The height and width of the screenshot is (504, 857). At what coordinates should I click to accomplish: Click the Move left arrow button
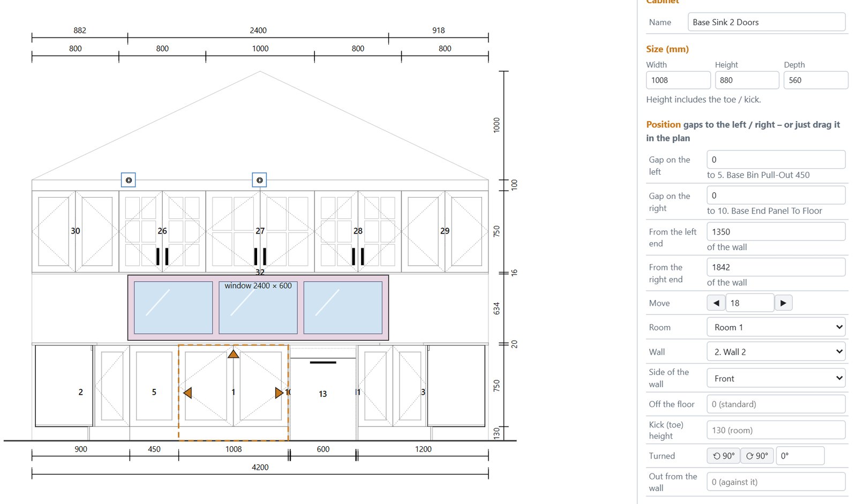(x=716, y=303)
